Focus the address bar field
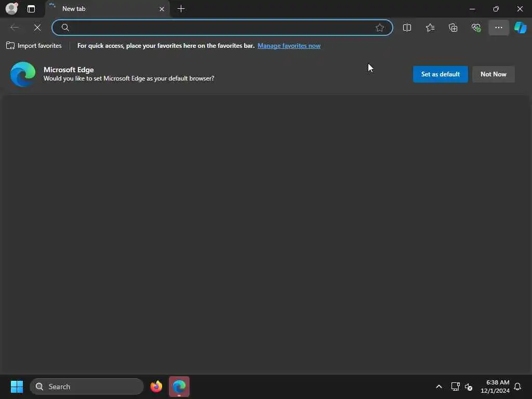Image resolution: width=532 pixels, height=399 pixels. [x=222, y=28]
